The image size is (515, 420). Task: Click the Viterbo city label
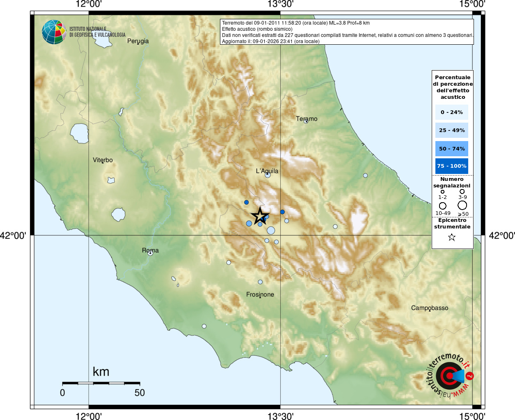coord(103,160)
